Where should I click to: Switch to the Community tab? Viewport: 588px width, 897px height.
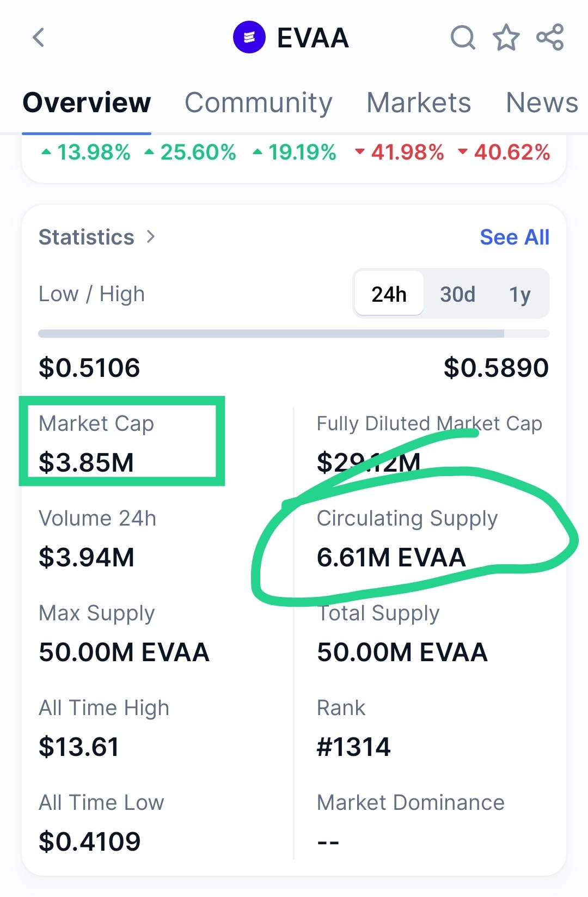259,102
